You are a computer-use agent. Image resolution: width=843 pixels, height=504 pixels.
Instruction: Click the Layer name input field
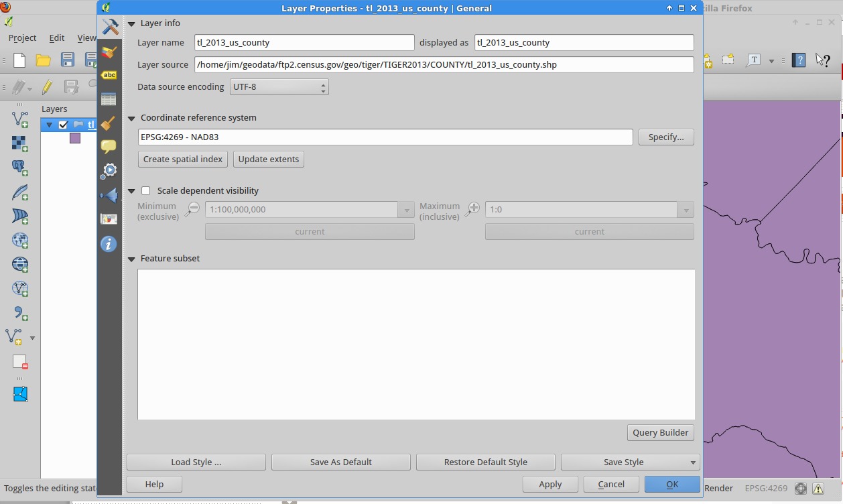point(304,43)
